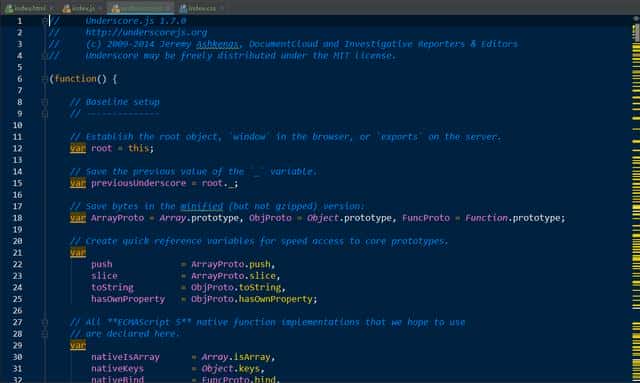Screen dimensions: 640x383
Task: Click ObjProto.hasOwnProperty on line 25
Action: [251, 299]
